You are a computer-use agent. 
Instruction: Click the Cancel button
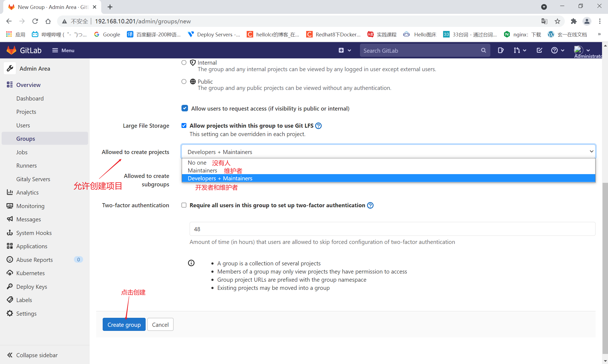(160, 324)
